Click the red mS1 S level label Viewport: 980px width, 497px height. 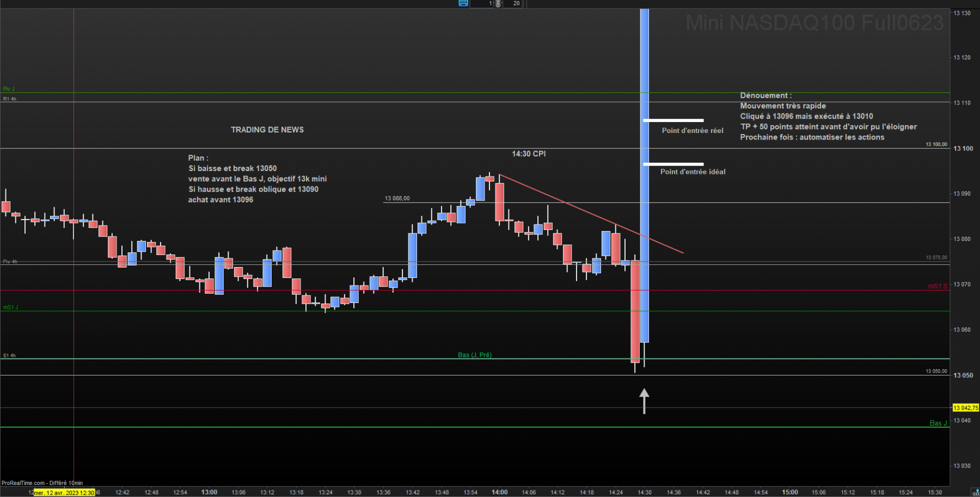pos(938,286)
